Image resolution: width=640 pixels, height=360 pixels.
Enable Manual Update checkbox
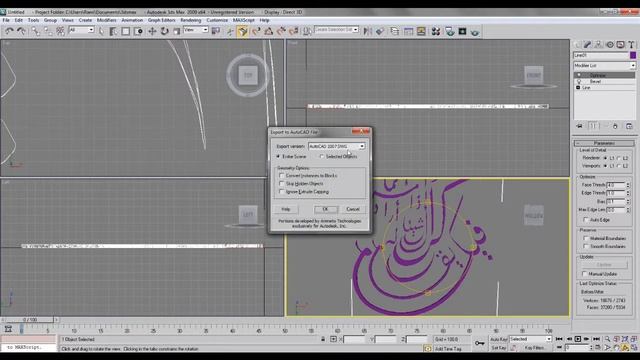[585, 274]
